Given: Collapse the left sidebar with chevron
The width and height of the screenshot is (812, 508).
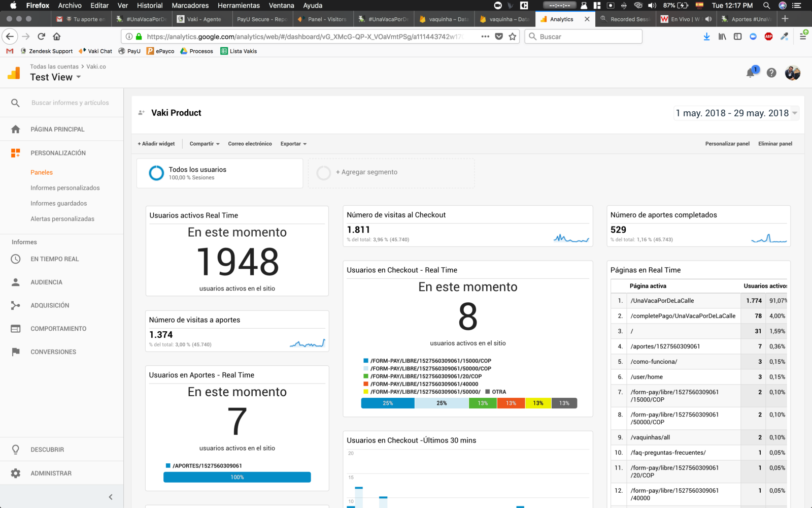Looking at the screenshot, I should point(111,497).
